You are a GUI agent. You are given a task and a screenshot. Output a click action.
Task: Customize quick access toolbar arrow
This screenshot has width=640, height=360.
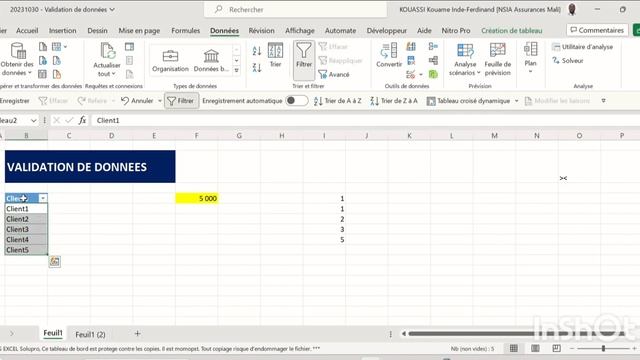click(603, 100)
